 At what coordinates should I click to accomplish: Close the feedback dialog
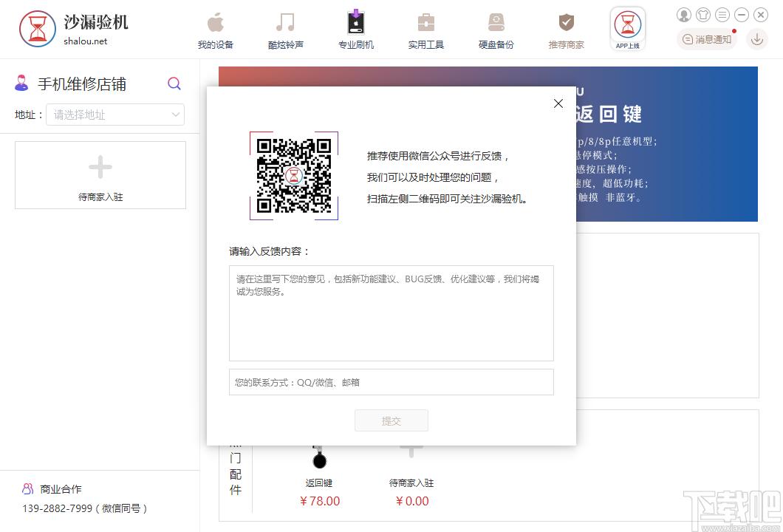(558, 103)
